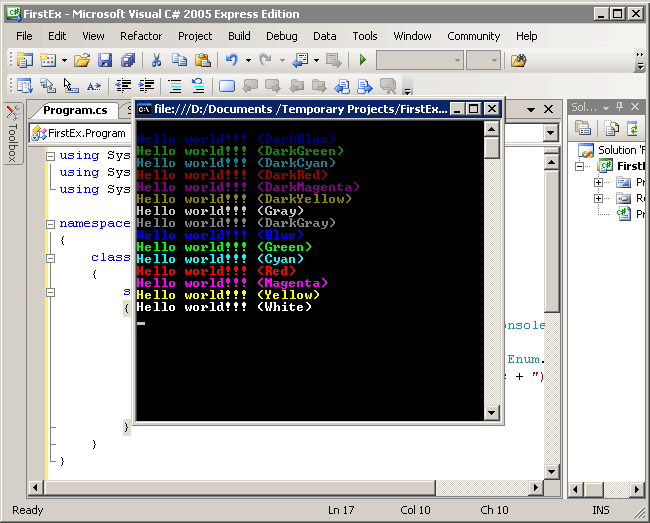Click the Refresh icon in Solution Explorer
650x523 pixels.
(x=633, y=128)
